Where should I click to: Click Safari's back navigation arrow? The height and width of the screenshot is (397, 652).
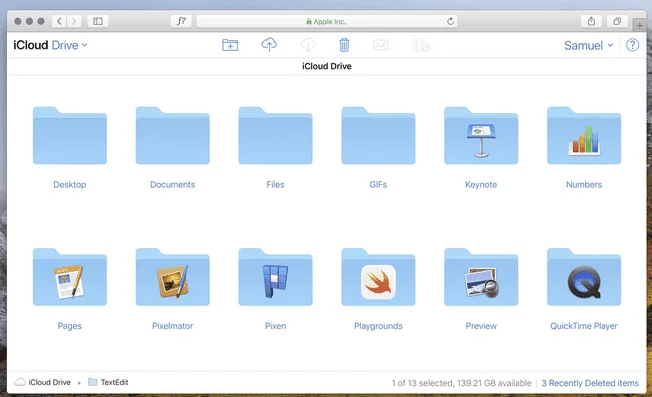point(59,21)
